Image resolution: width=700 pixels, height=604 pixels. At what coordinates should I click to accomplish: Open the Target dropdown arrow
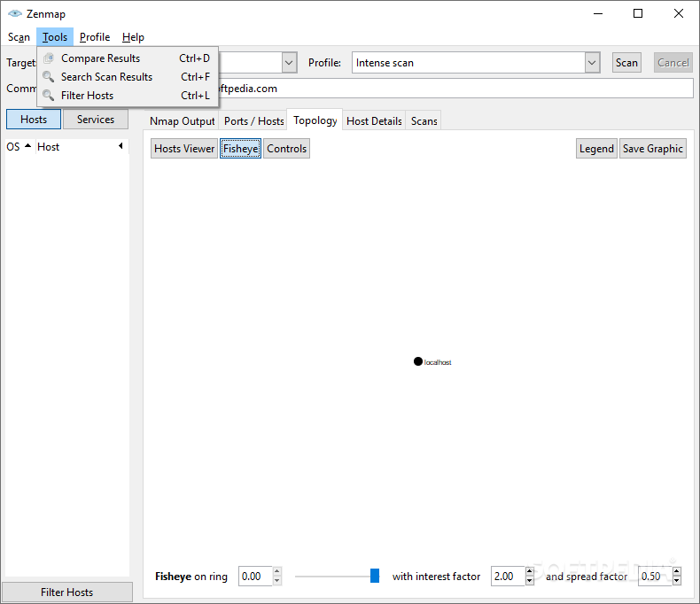(289, 63)
